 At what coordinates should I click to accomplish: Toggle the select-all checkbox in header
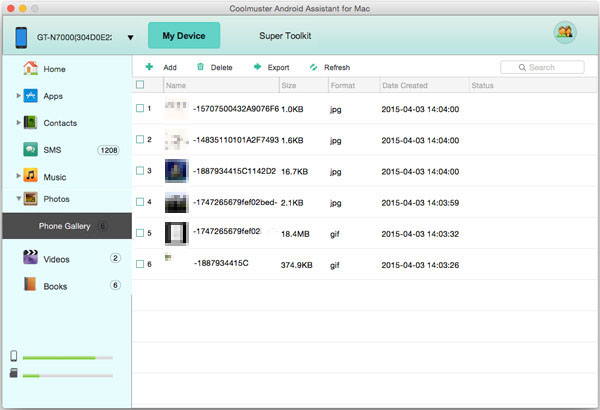coord(139,86)
